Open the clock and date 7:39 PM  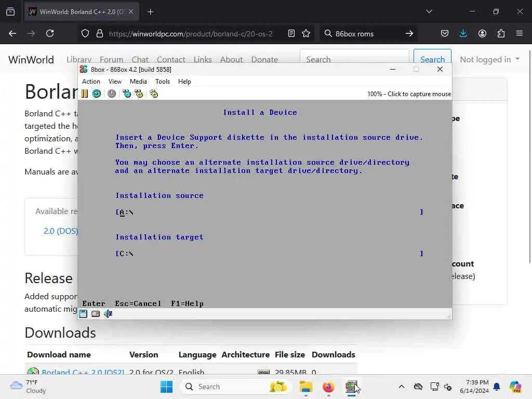click(x=474, y=387)
